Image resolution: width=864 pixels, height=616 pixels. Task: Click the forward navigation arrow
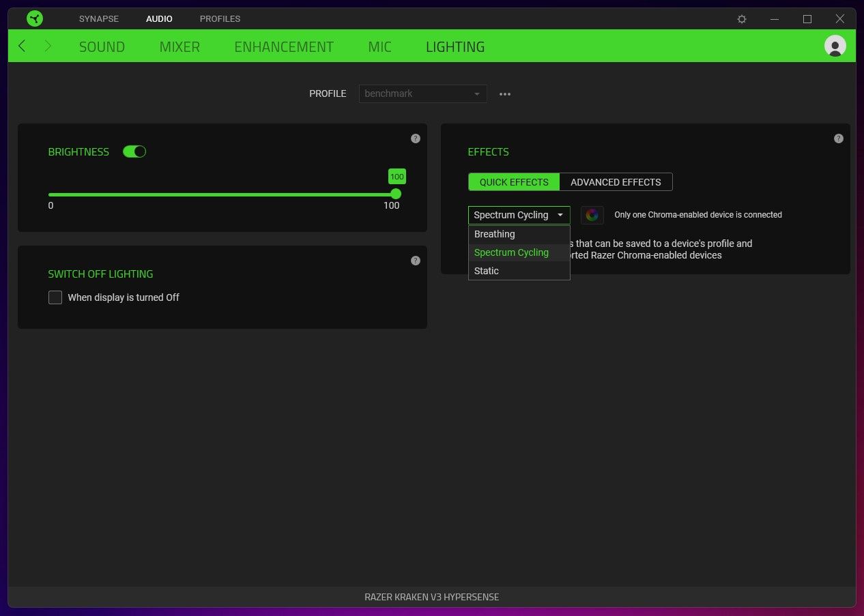pyautogui.click(x=48, y=46)
